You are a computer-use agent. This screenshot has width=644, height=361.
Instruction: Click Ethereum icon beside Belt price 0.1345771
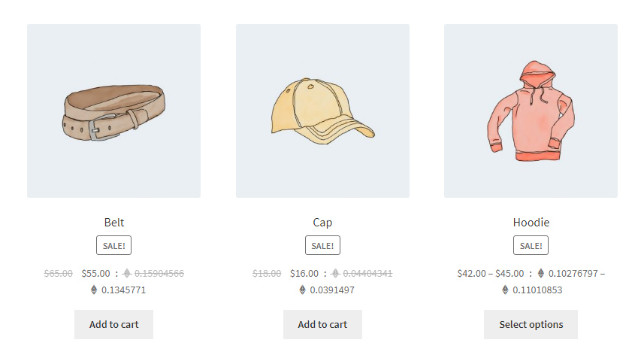94,290
